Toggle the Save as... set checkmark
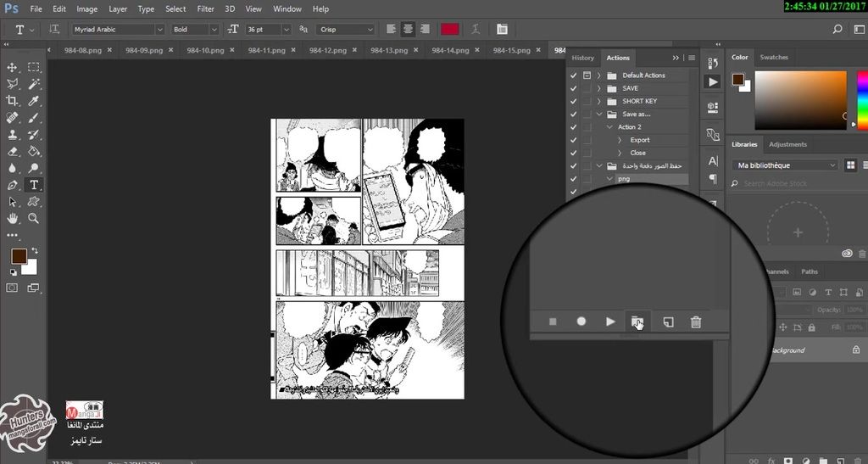Screen dimensions: 868x464 (574, 115)
